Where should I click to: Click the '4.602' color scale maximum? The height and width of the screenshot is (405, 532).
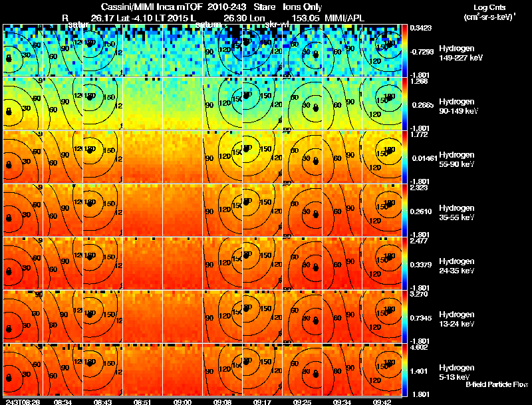click(419, 347)
